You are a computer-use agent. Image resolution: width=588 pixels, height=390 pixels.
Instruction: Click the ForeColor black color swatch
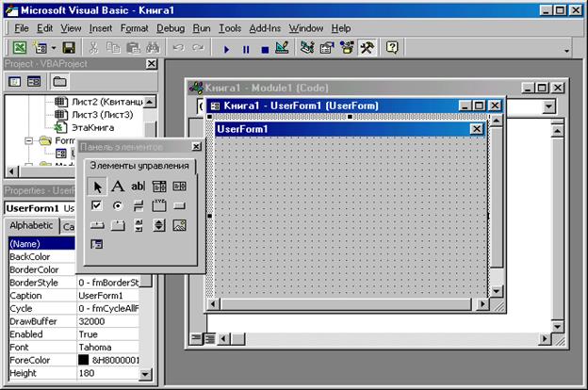[x=83, y=360]
